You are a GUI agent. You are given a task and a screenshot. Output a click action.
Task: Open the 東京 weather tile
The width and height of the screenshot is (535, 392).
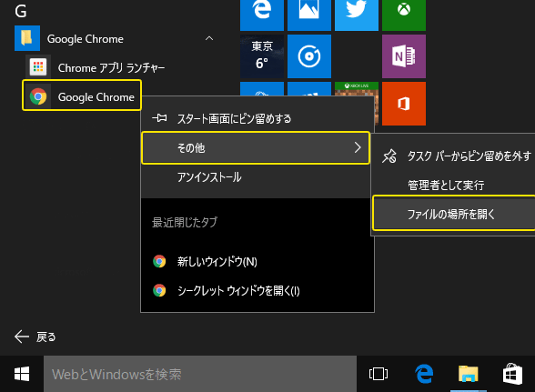[262, 56]
